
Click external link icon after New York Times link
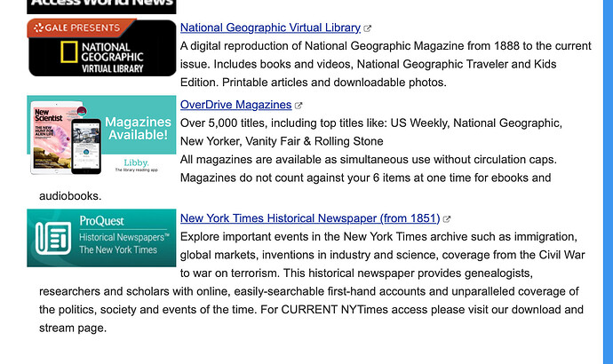pos(447,219)
